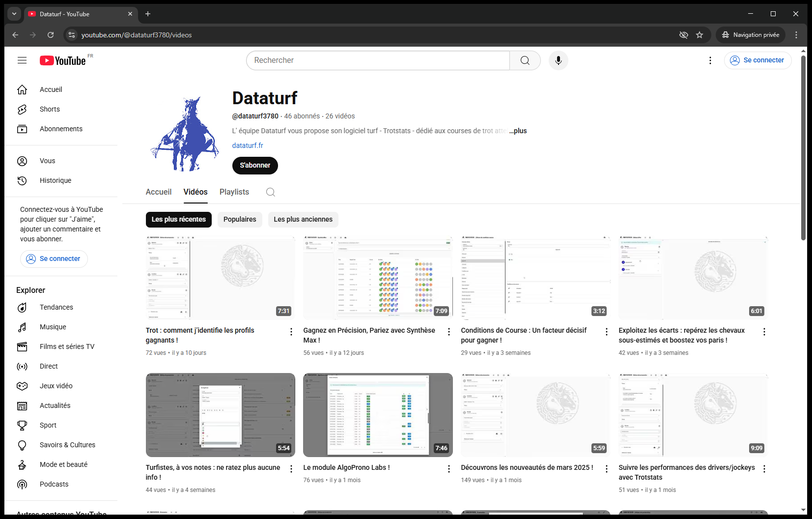
Task: Go back to previous page
Action: (15, 35)
